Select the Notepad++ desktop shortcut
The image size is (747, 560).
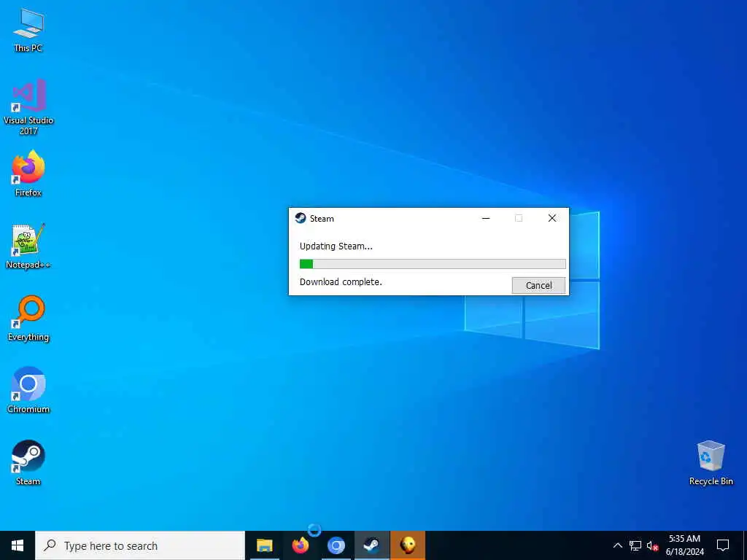tap(28, 246)
